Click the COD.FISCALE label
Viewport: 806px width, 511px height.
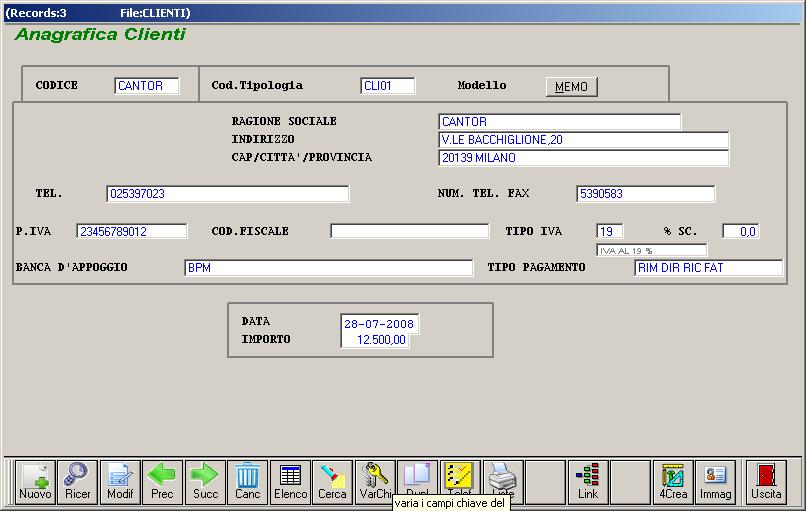(x=250, y=231)
